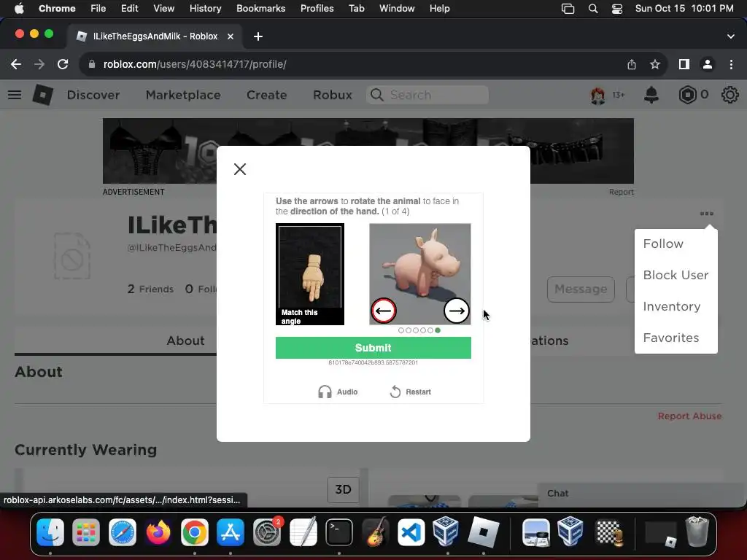
Task: Open Inventory from the profile menu
Action: coord(671,306)
